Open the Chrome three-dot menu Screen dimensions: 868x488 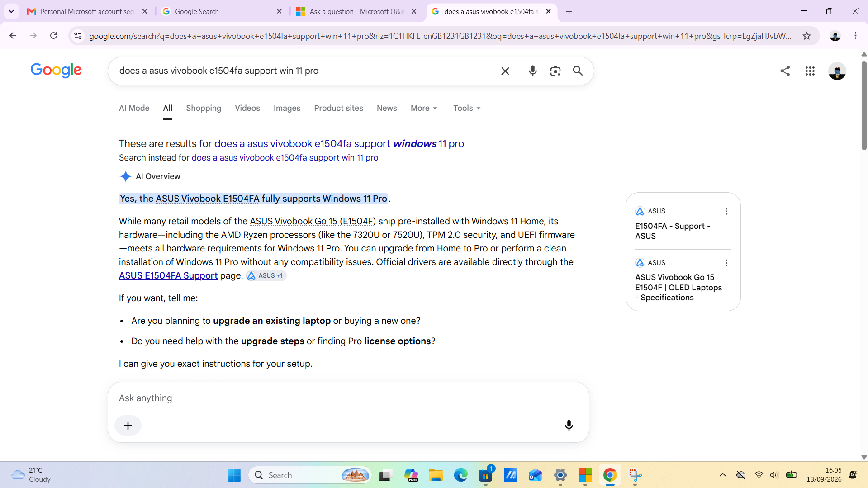(x=855, y=36)
